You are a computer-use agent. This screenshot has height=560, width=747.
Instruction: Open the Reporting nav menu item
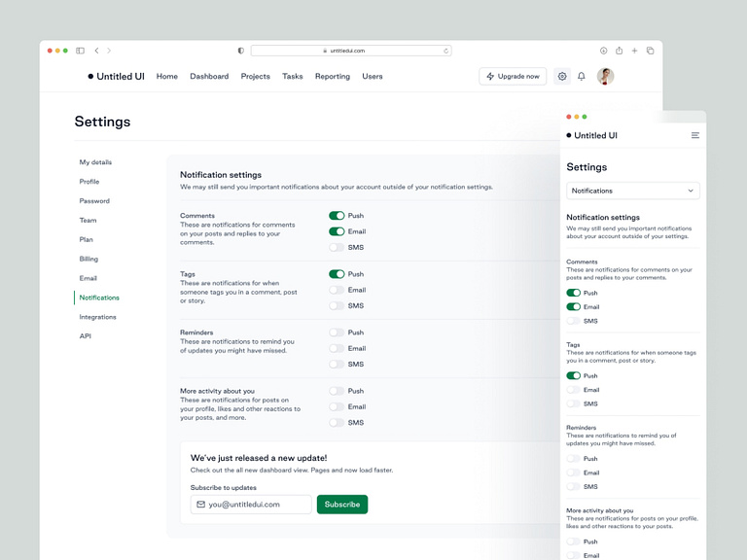coord(332,76)
